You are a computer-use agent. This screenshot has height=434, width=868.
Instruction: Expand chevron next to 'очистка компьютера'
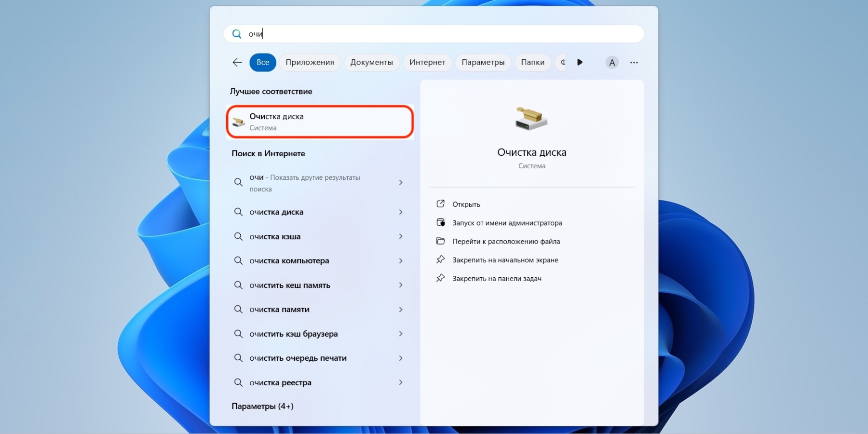point(400,261)
